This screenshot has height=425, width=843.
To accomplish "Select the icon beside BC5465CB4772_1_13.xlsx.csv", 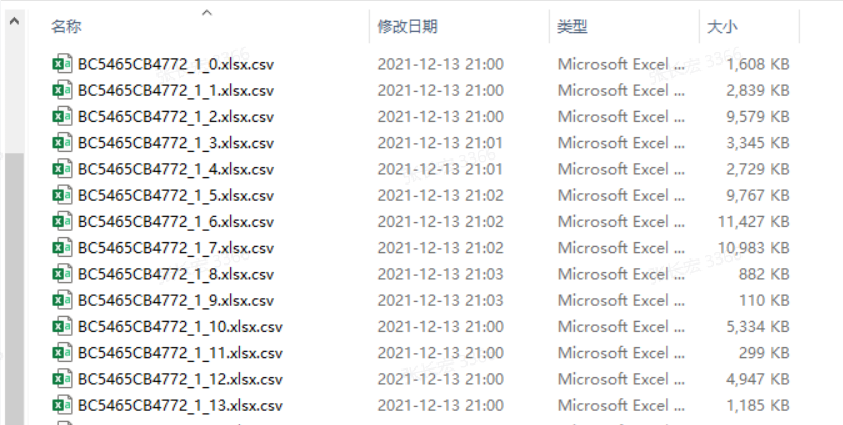I will coord(62,406).
